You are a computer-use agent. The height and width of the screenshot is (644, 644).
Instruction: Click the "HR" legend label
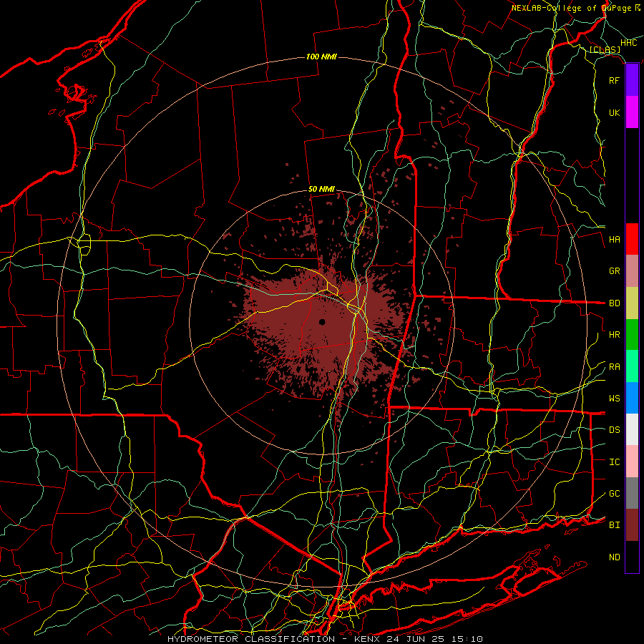click(614, 335)
